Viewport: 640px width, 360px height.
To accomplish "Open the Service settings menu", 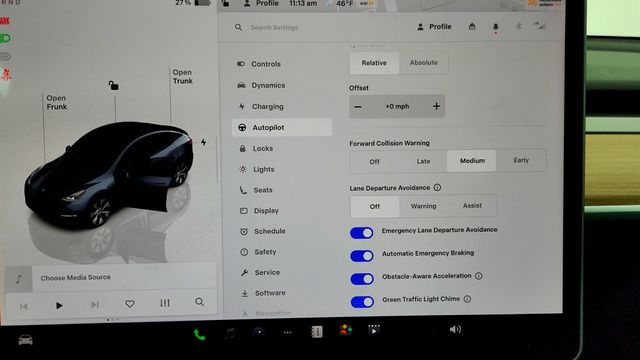I will (260, 272).
